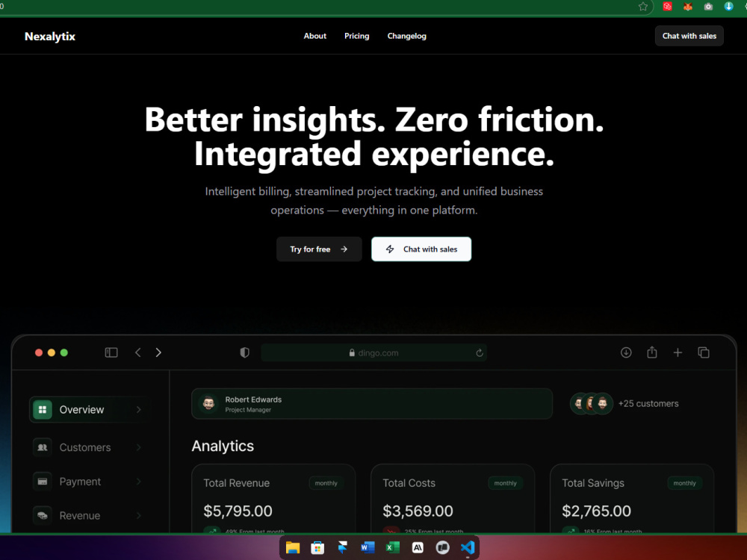Screen dimensions: 747x560
Task: Click Robert Edwards avatar
Action: coord(208,403)
